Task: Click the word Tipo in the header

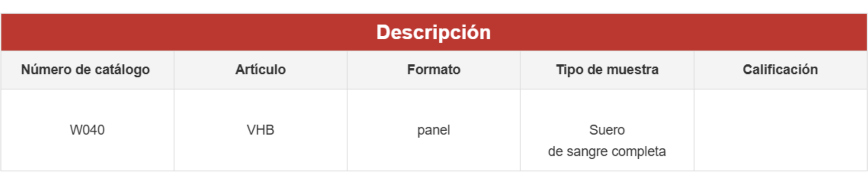Action: point(570,70)
